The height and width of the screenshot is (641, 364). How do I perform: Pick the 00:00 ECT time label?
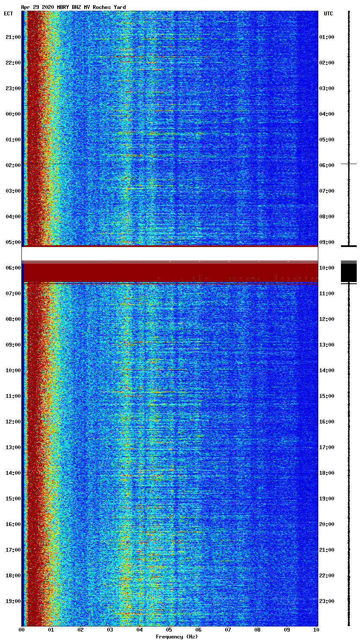coord(13,114)
